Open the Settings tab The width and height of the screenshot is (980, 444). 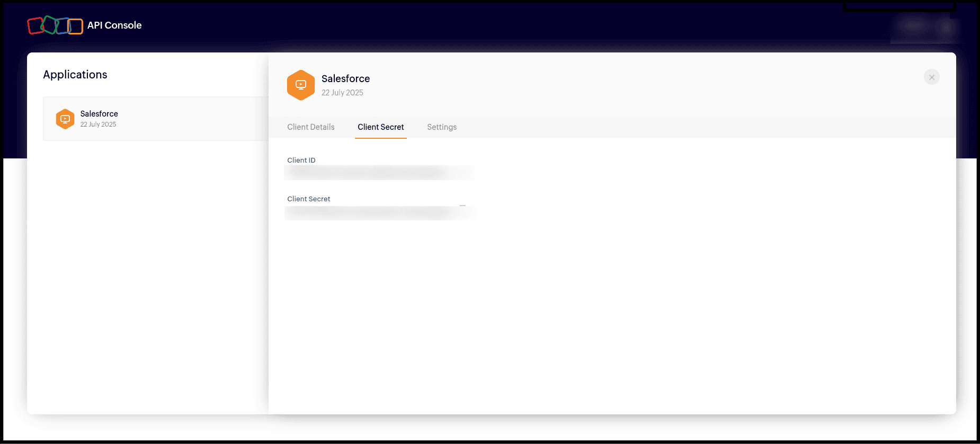pyautogui.click(x=442, y=127)
